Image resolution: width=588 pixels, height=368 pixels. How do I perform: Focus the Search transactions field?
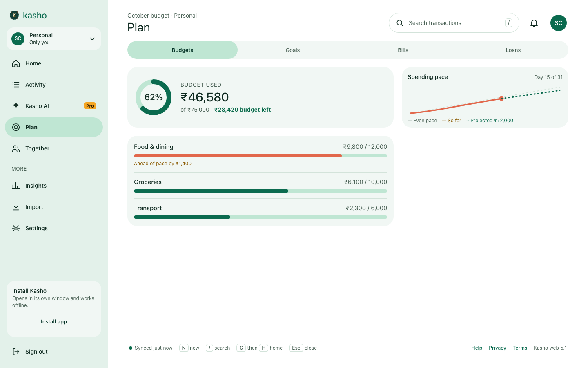pos(454,23)
